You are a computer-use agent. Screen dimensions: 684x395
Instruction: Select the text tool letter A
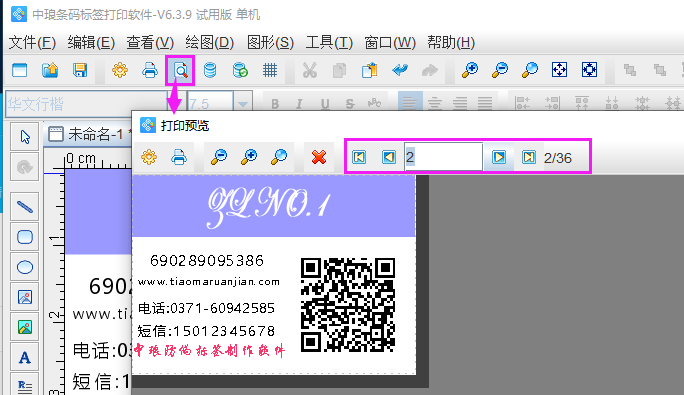click(x=25, y=358)
